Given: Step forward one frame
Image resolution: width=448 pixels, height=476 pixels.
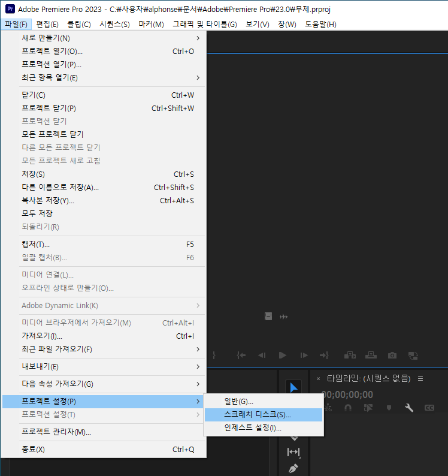Looking at the screenshot, I should coord(304,355).
